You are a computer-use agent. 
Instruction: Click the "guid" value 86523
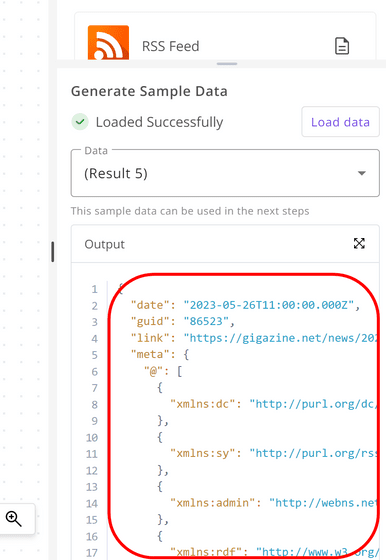tap(206, 321)
